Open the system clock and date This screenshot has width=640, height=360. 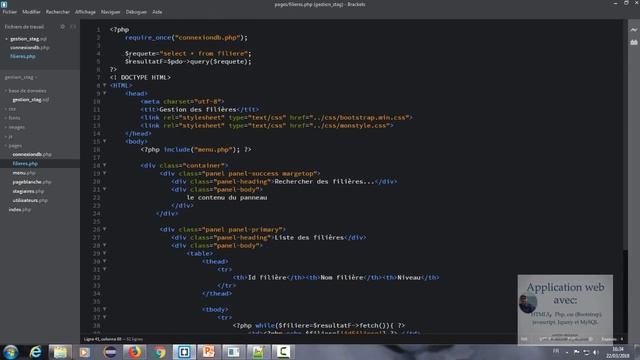pos(618,352)
